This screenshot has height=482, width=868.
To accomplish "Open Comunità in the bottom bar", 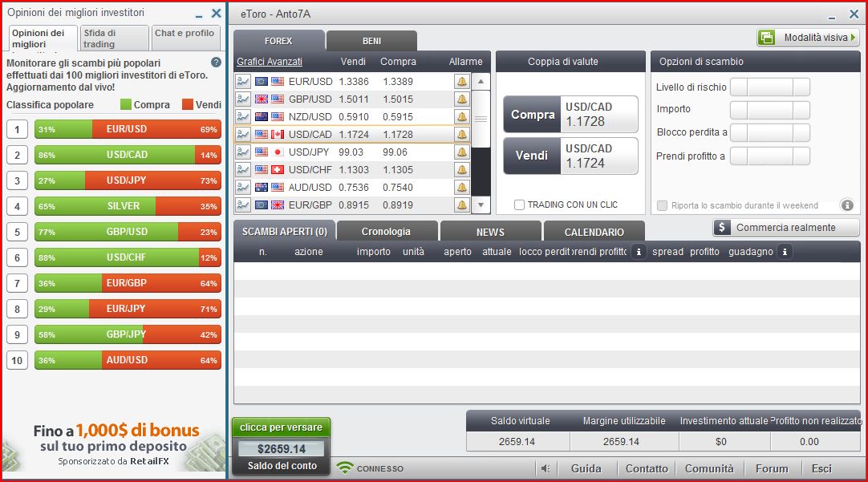I will 709,468.
